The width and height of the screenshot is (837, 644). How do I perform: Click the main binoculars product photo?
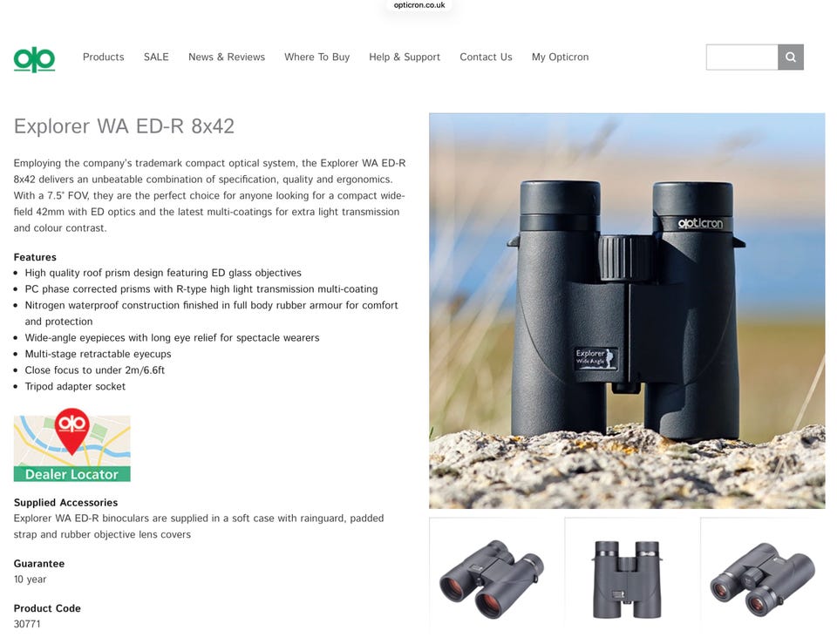[x=627, y=310]
